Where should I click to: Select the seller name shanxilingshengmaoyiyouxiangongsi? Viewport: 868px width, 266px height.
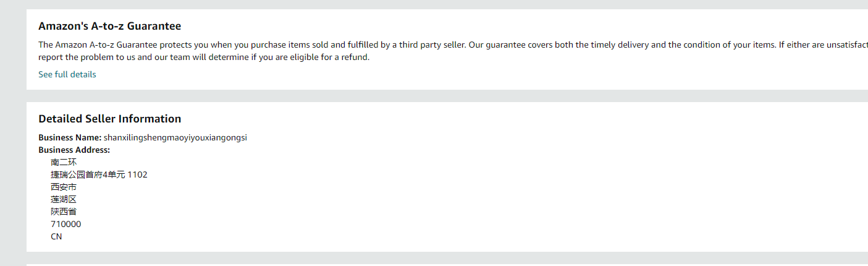click(175, 137)
